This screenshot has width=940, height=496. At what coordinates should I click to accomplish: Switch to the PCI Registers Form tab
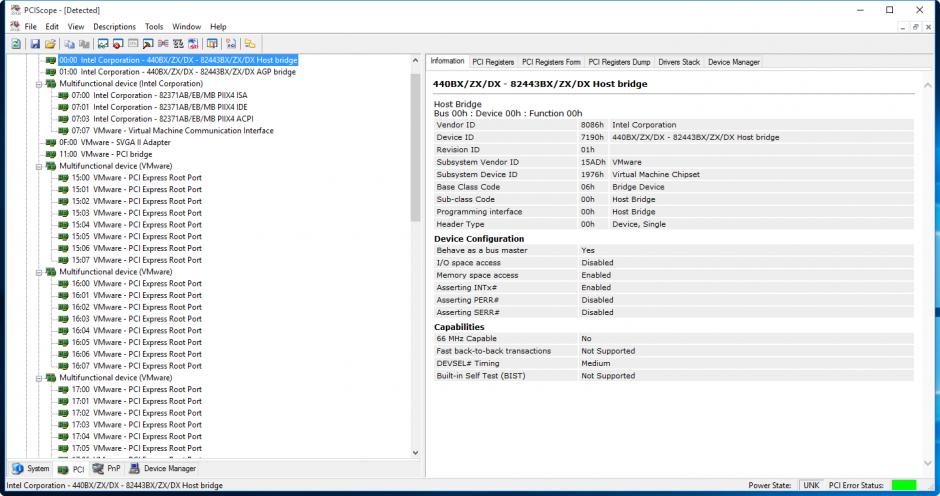tap(551, 62)
